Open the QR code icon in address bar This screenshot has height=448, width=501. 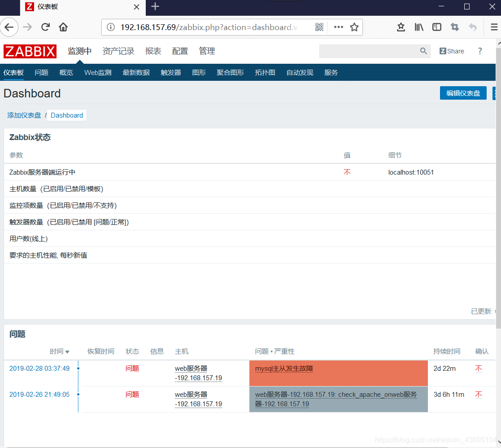[x=319, y=27]
